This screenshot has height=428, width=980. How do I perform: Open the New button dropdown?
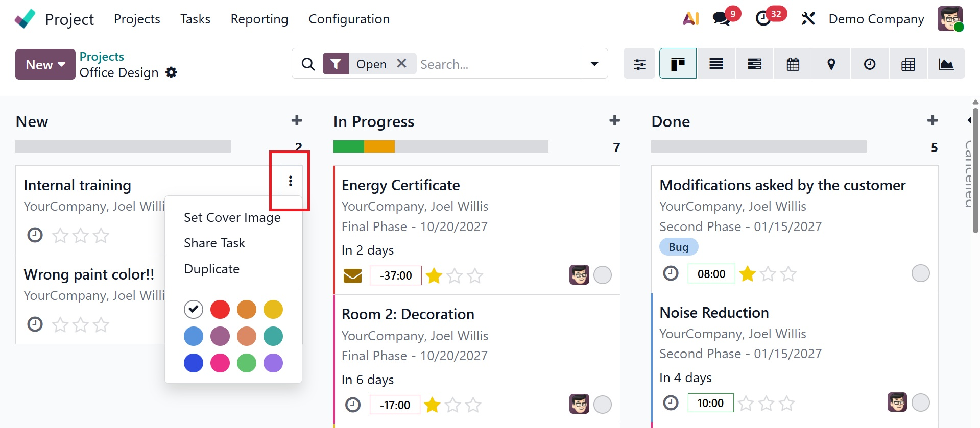(x=45, y=65)
